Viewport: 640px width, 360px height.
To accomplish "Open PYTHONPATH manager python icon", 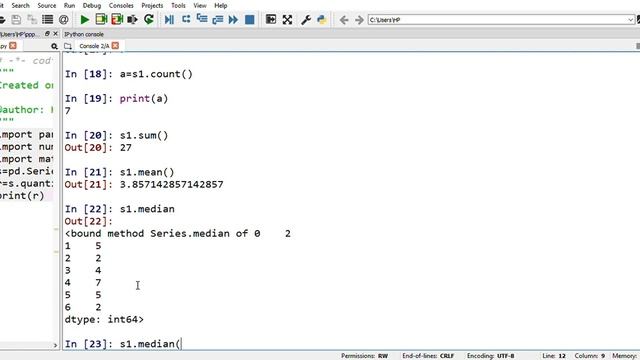I will point(322,20).
